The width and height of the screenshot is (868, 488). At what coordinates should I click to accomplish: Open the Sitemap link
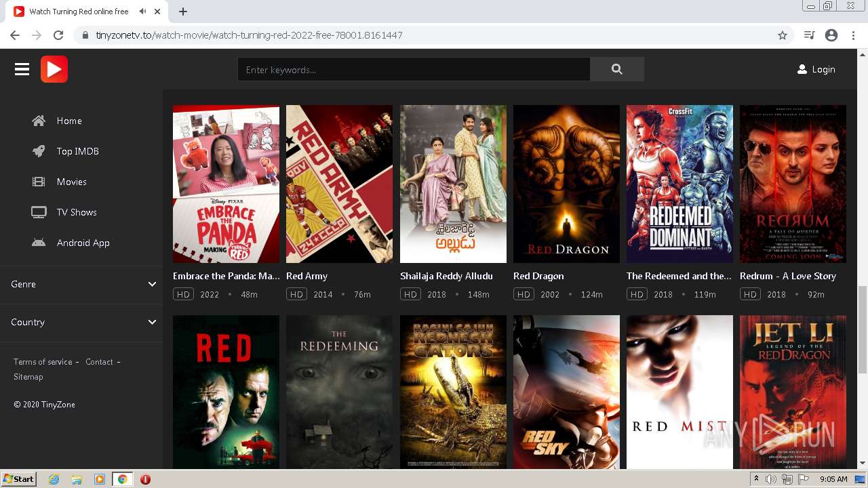[x=28, y=377]
